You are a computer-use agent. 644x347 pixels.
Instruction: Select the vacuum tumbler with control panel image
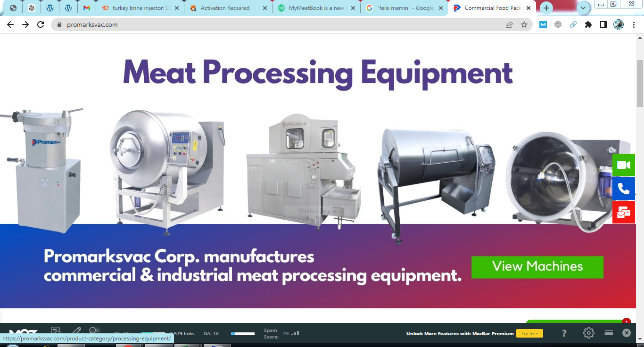[x=167, y=172]
